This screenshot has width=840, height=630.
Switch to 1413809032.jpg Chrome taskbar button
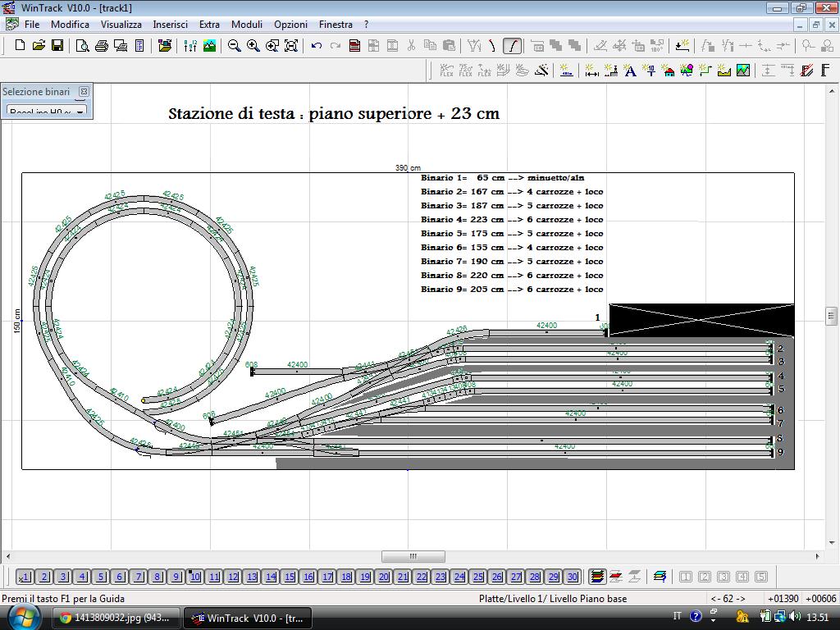[116, 618]
